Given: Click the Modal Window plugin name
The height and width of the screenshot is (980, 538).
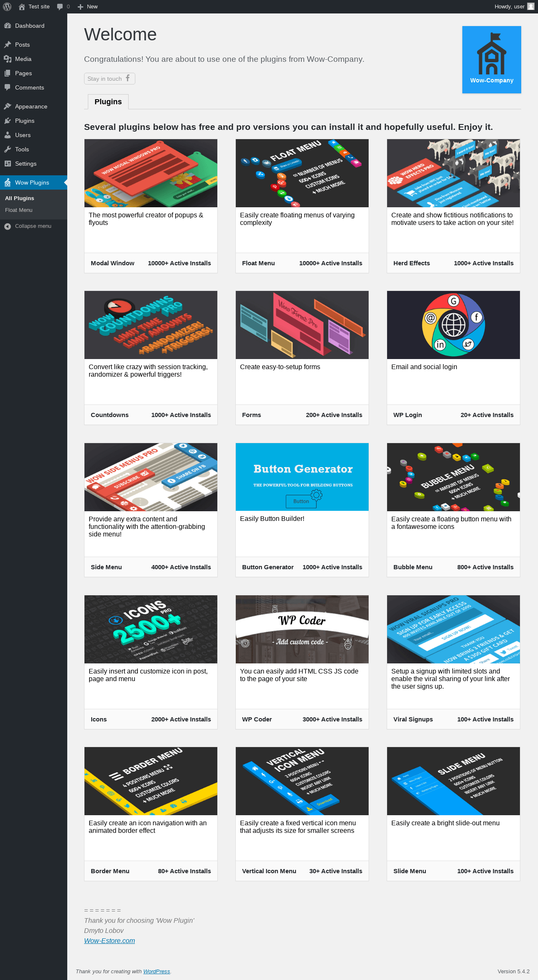Looking at the screenshot, I should (x=113, y=263).
